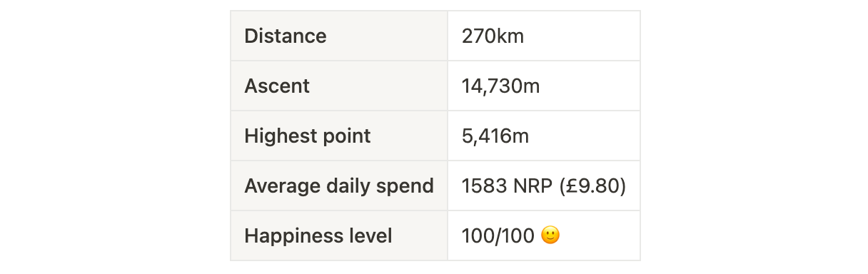
Task: Click the word spend in the table
Action: click(408, 186)
